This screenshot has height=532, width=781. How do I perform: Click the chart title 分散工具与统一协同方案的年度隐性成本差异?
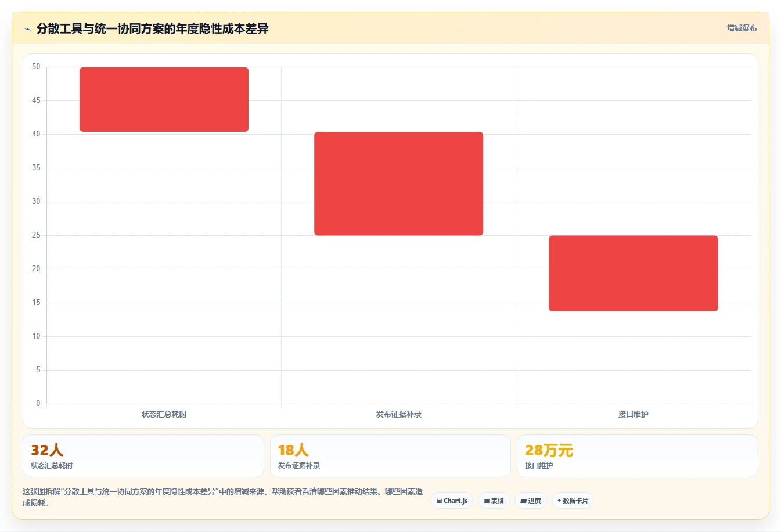click(x=152, y=28)
